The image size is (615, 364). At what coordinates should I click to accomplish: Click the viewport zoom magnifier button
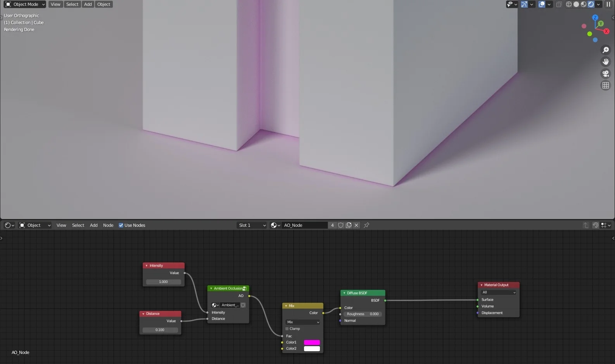click(605, 50)
